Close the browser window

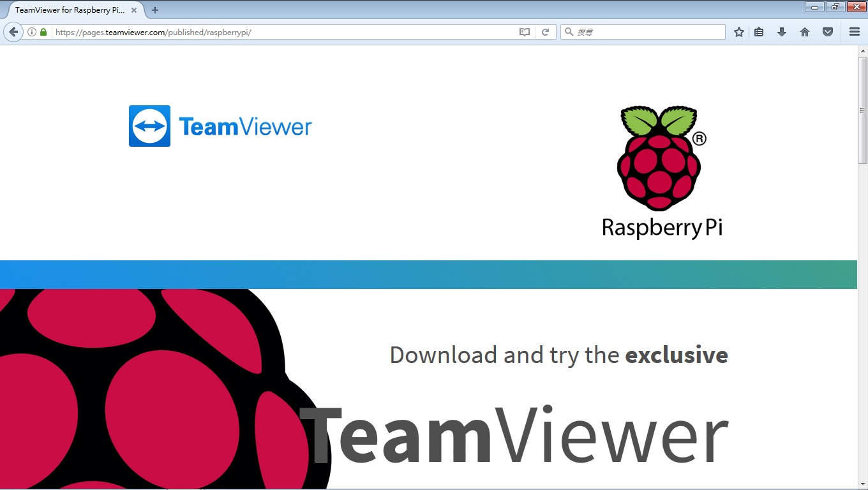click(x=856, y=7)
